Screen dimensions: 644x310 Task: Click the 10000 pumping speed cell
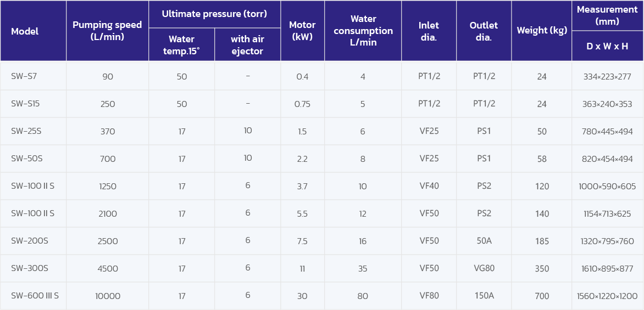[108, 296]
